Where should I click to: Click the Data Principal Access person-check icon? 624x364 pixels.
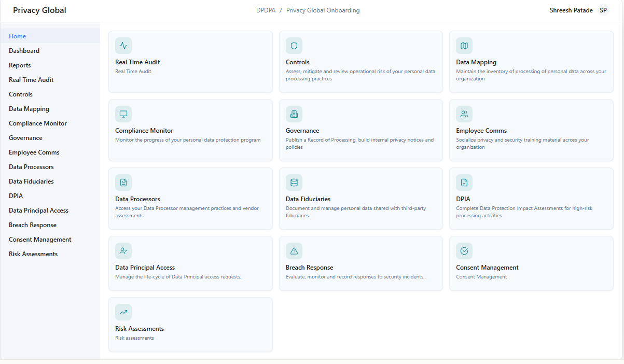(123, 250)
